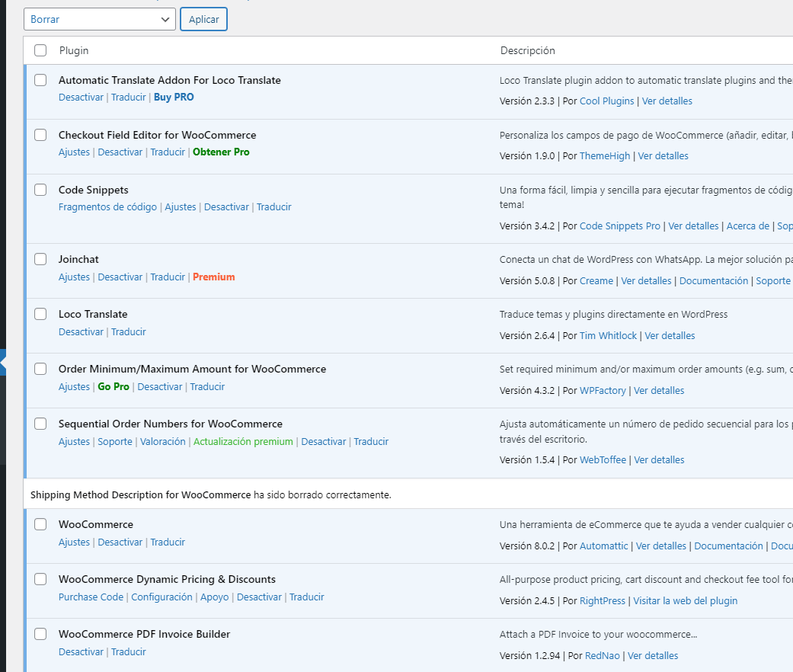Visit the Automattic author link
This screenshot has width=793, height=672.
coord(603,546)
